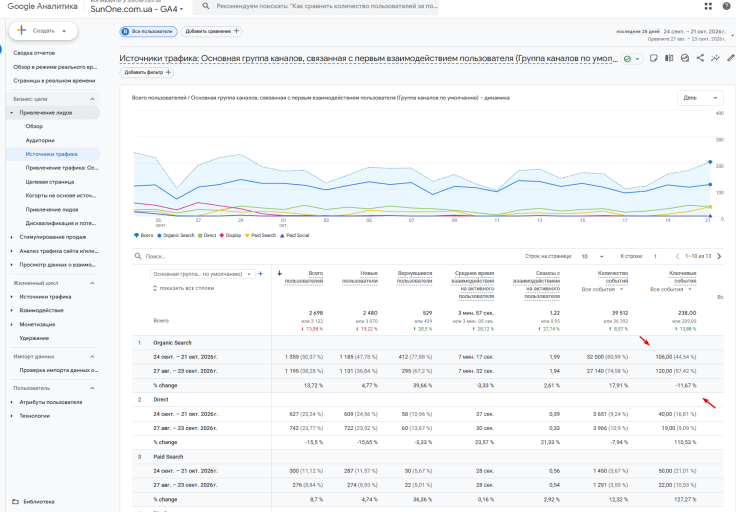Image resolution: width=736 pixels, height=512 pixels.
Task: Click the plus on Добавить сравнение
Action: click(237, 31)
